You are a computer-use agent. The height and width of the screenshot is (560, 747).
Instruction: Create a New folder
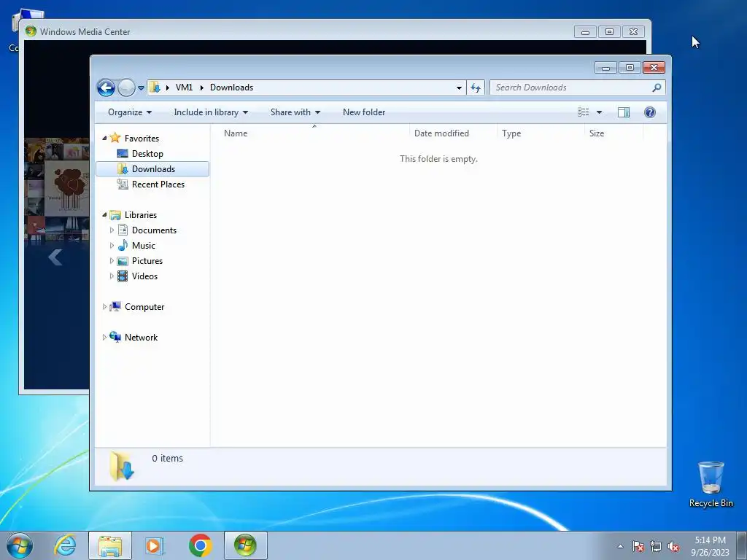(364, 112)
